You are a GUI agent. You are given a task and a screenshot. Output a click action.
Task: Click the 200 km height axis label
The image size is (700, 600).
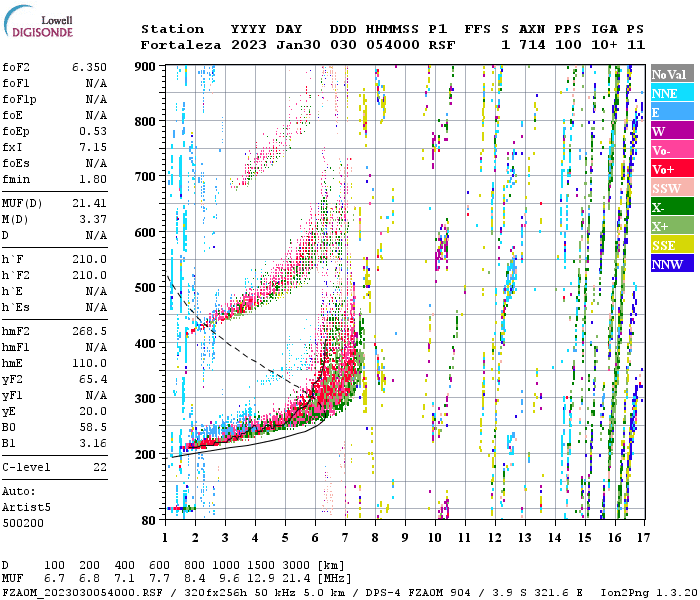point(145,454)
